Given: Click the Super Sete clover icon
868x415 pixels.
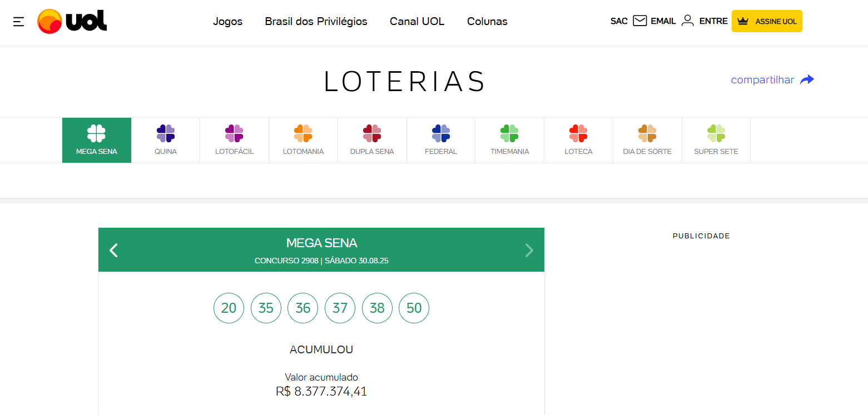Looking at the screenshot, I should [x=716, y=133].
